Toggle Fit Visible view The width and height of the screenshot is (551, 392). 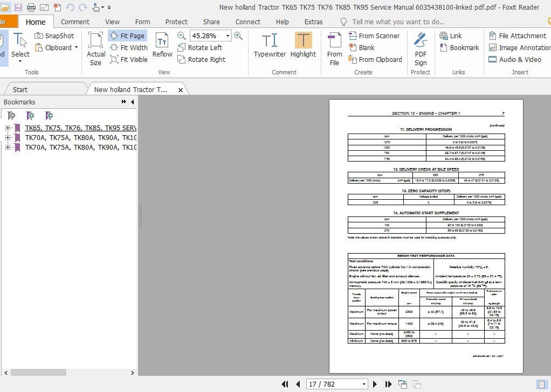[x=129, y=60]
